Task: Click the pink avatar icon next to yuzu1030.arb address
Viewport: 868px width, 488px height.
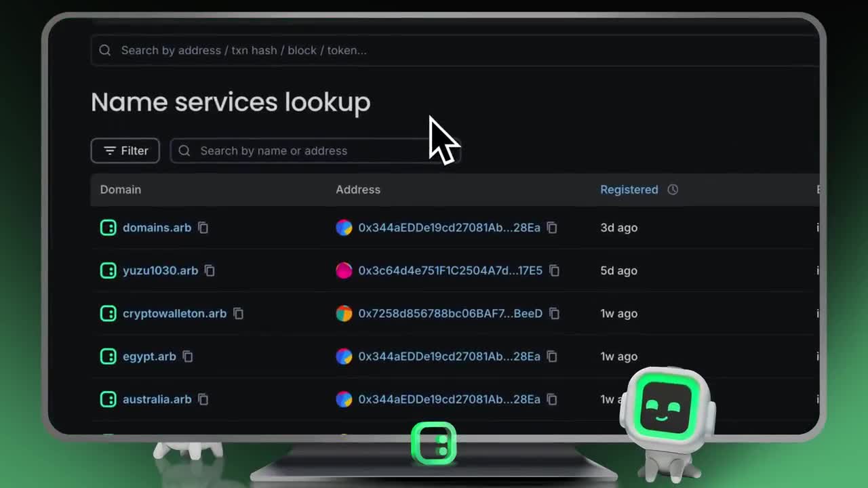Action: pos(344,270)
